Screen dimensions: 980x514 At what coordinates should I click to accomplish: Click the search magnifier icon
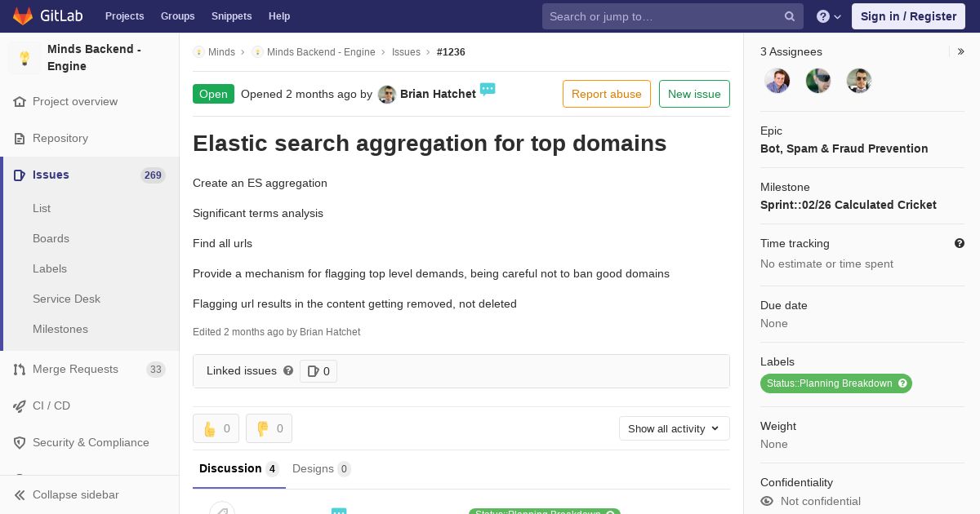(790, 16)
